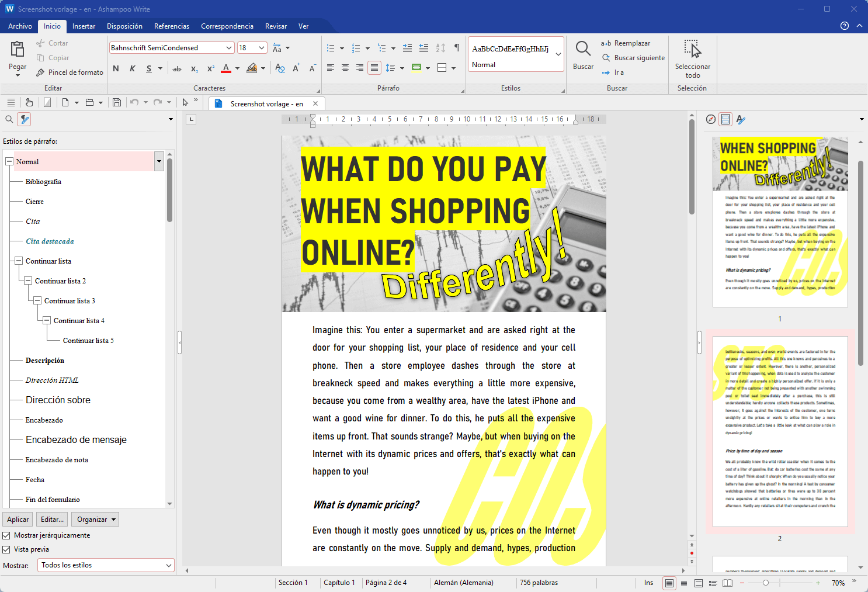The height and width of the screenshot is (592, 868).
Task: Click the save icon in quick toolbar
Action: pos(117,102)
